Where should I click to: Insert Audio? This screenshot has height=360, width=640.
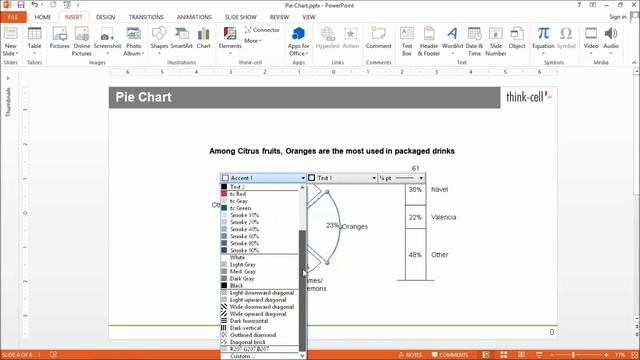[611, 41]
